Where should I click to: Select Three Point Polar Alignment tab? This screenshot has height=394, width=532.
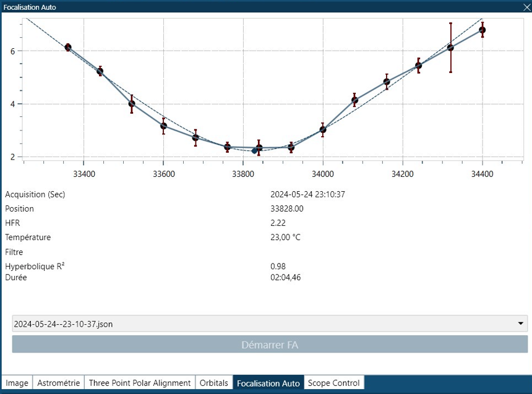(x=140, y=383)
